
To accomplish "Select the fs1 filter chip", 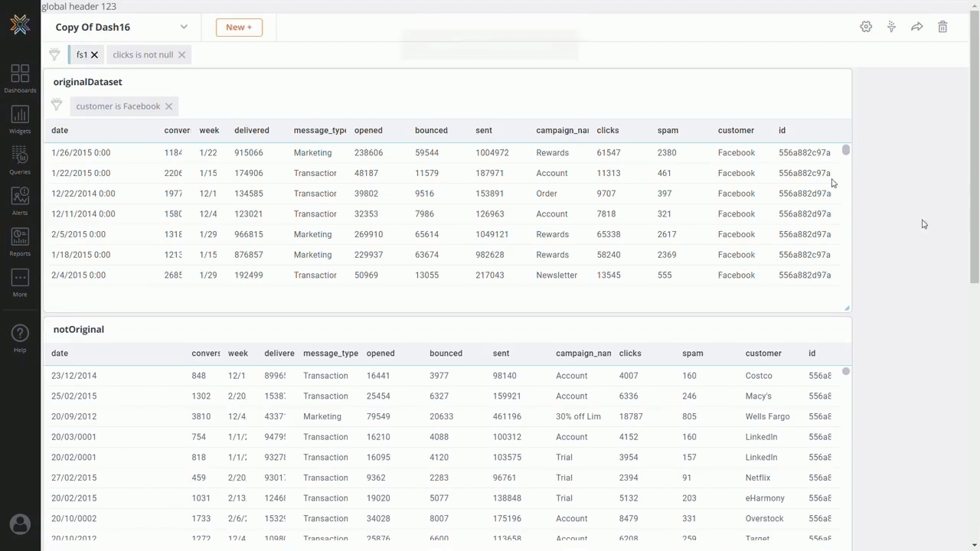I will pos(82,55).
